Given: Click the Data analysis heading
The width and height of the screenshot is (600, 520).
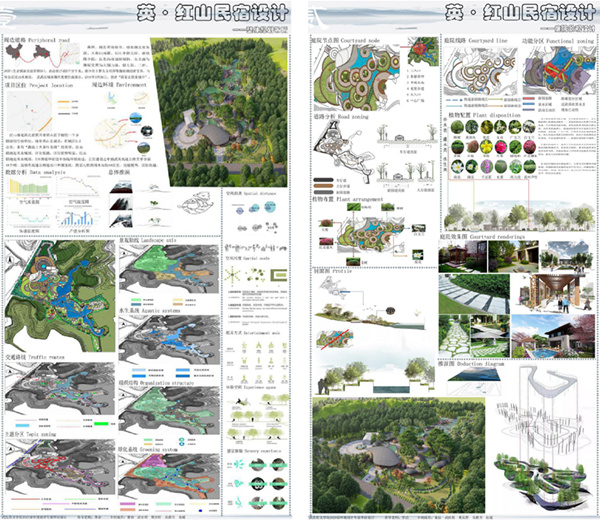Looking at the screenshot, I should point(36,173).
